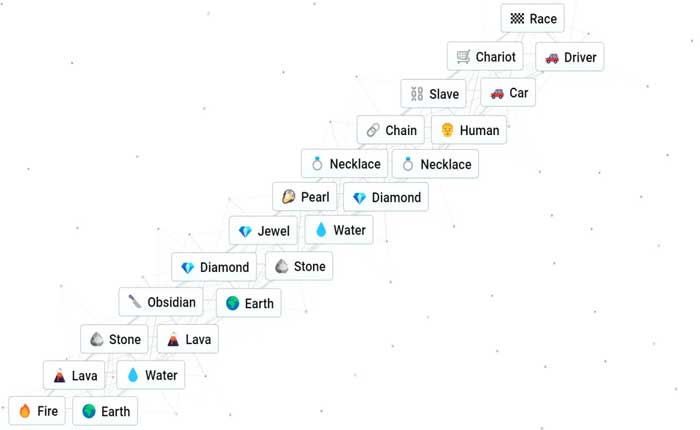Click the yellow face icon on Human

point(447,130)
